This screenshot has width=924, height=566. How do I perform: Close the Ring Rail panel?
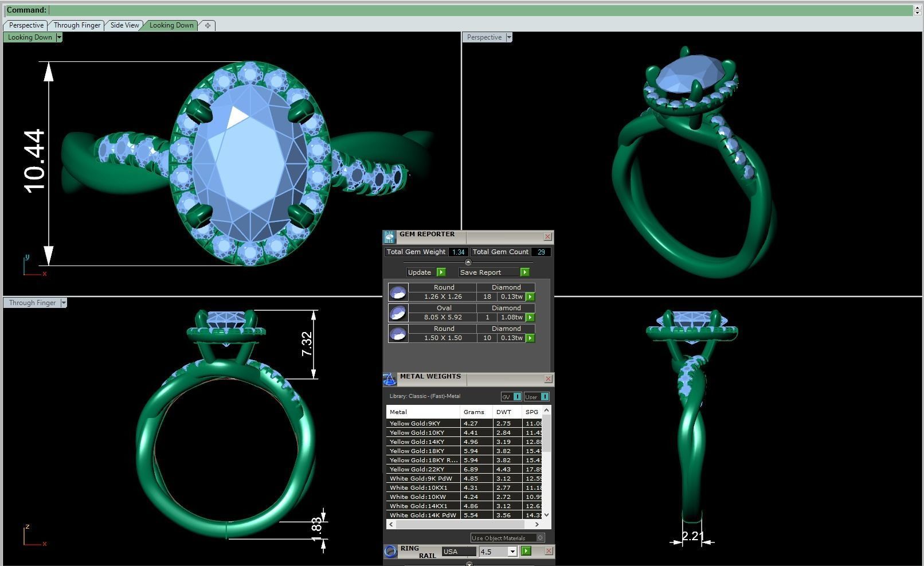[548, 551]
